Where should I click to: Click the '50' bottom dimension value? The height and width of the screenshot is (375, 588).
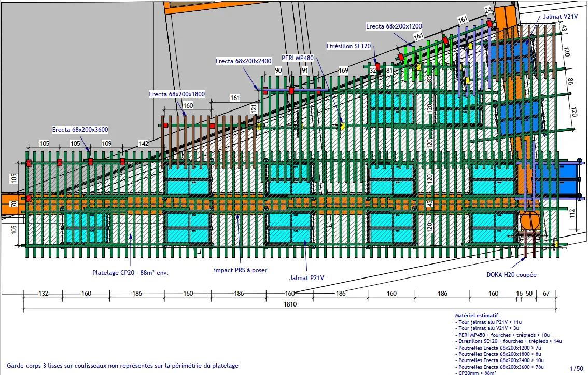[x=529, y=294]
